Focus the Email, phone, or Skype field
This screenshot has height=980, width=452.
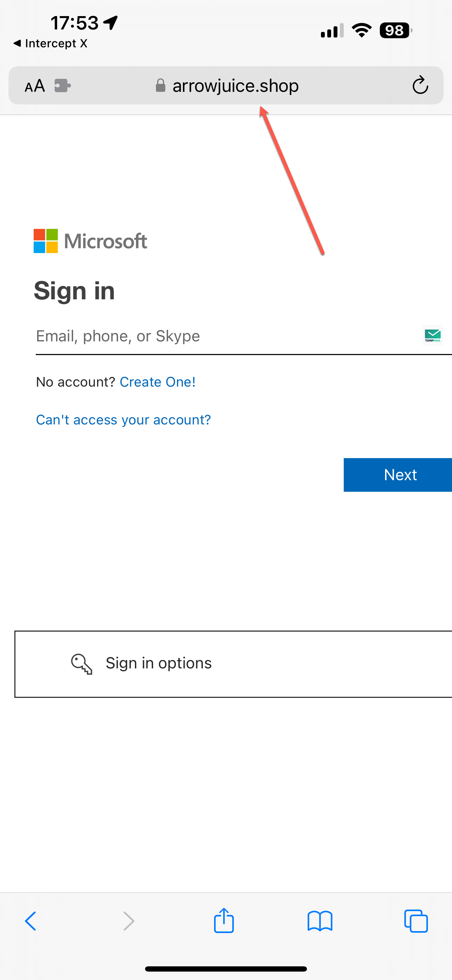(228, 336)
